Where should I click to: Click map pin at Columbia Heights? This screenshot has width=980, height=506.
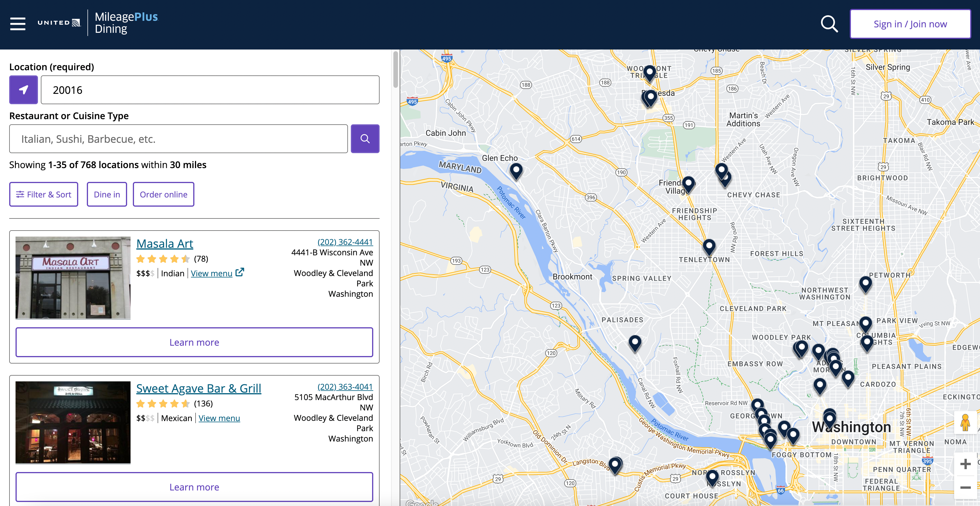click(867, 343)
